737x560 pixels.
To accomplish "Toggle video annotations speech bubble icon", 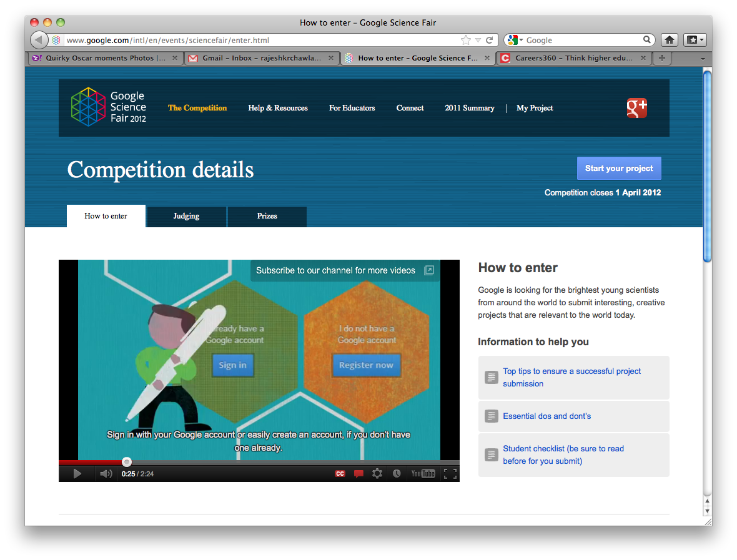I will click(x=359, y=474).
